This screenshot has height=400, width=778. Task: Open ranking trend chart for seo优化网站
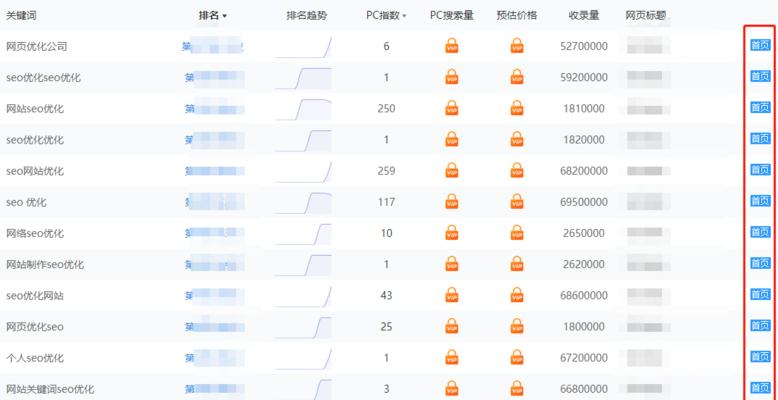point(304,296)
